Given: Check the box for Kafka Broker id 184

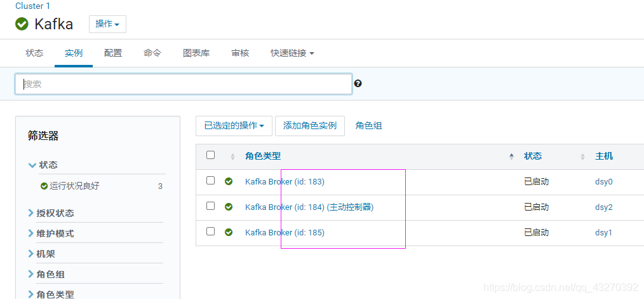Looking at the screenshot, I should coord(210,206).
